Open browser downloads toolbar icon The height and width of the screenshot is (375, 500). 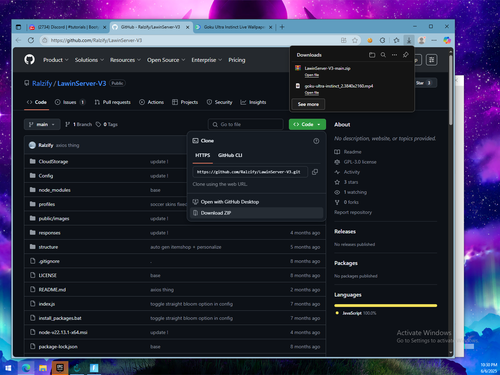(x=409, y=40)
